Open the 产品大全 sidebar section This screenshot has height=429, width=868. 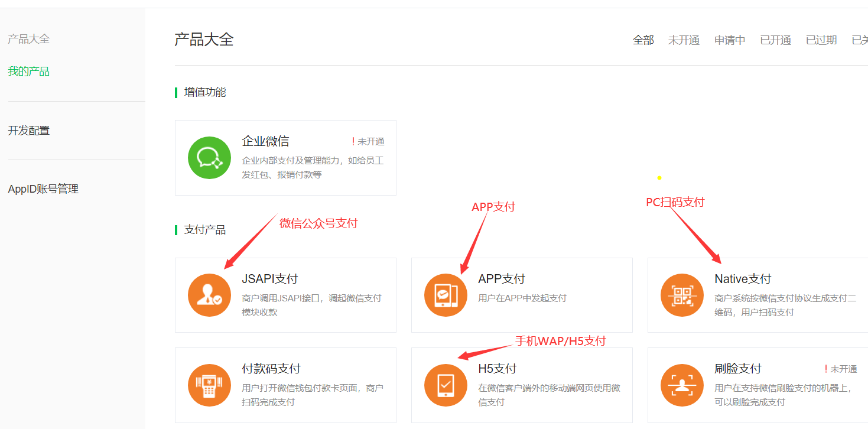pos(28,39)
